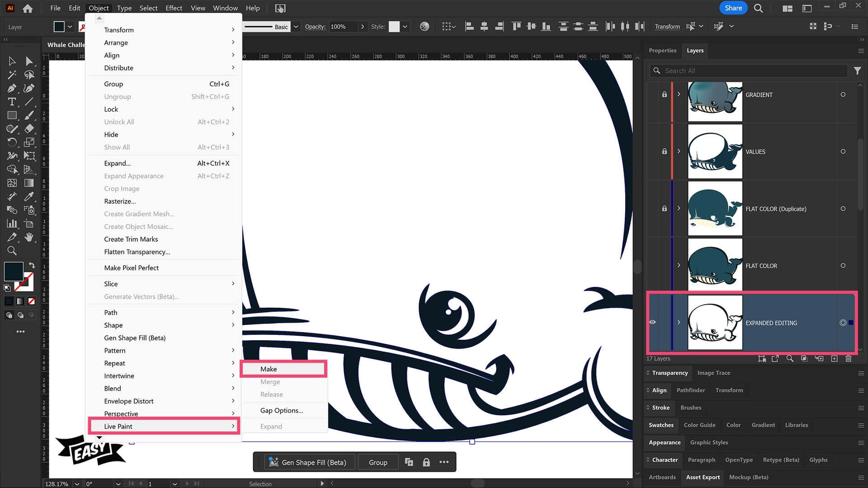Screen dimensions: 868x488
Task: Select the Zoom tool
Action: [x=12, y=251]
